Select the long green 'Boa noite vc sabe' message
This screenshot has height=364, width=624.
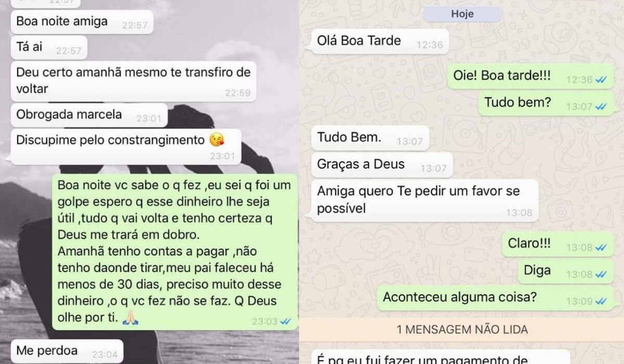[x=175, y=252]
